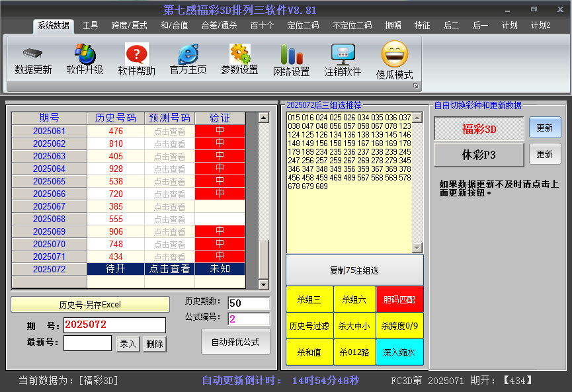Click the ribbon group launcher corner icon

click(x=415, y=86)
